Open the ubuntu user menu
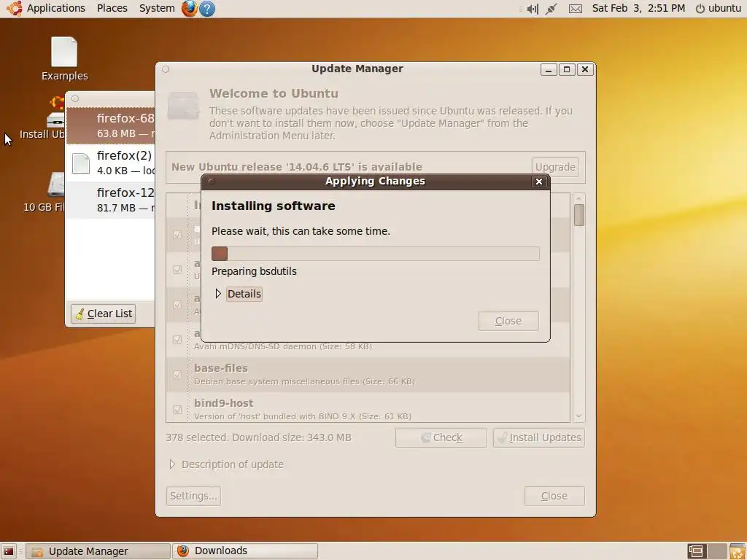This screenshot has height=560, width=747. 724,8
